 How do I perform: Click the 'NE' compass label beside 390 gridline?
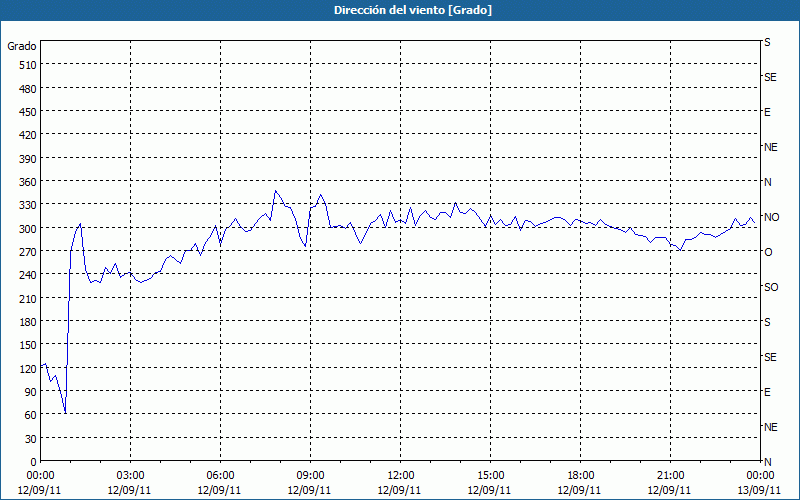771,147
